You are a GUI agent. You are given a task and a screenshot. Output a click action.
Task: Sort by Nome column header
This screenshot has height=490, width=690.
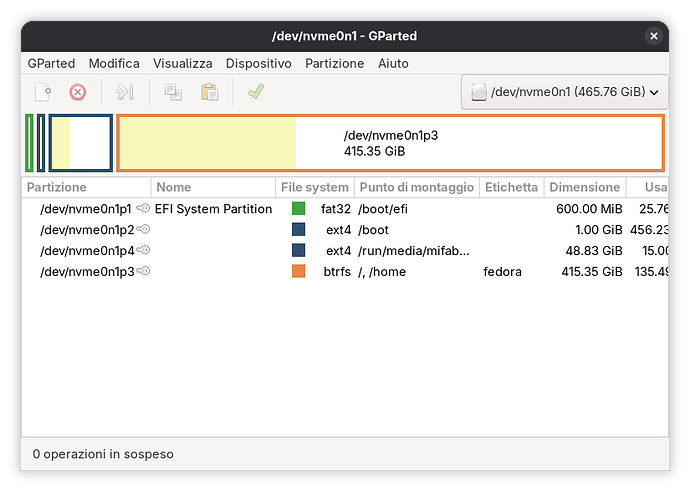pyautogui.click(x=213, y=187)
